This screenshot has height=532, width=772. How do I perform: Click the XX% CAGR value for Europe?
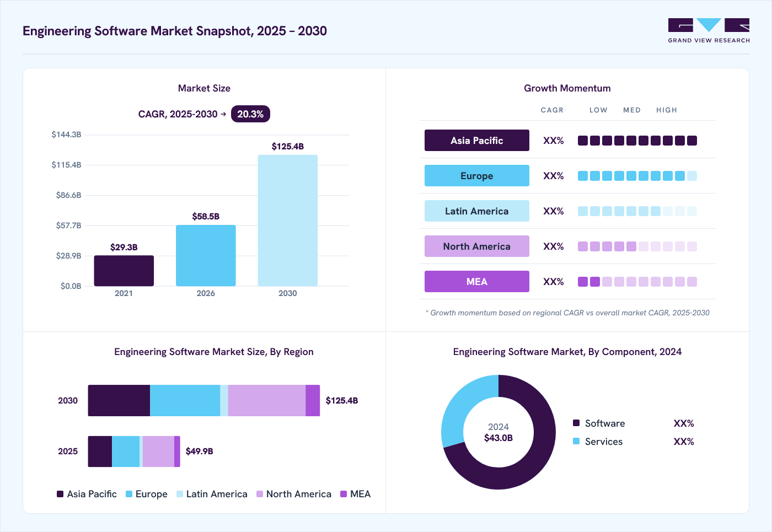[554, 176]
